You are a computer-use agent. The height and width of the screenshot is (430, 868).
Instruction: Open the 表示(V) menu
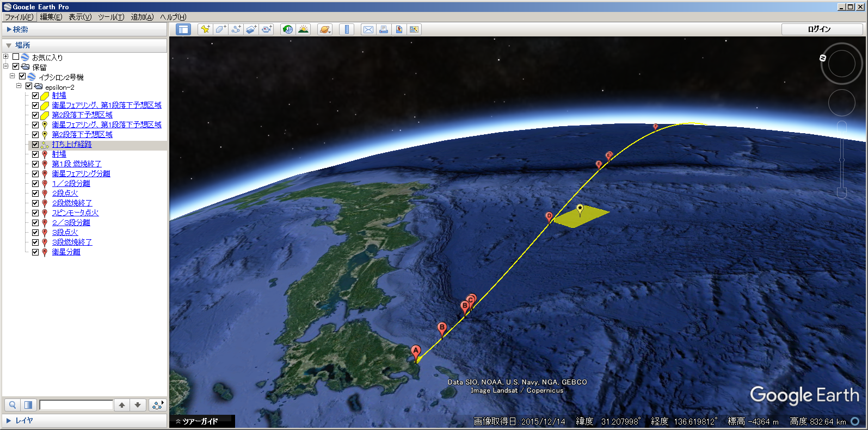point(80,17)
